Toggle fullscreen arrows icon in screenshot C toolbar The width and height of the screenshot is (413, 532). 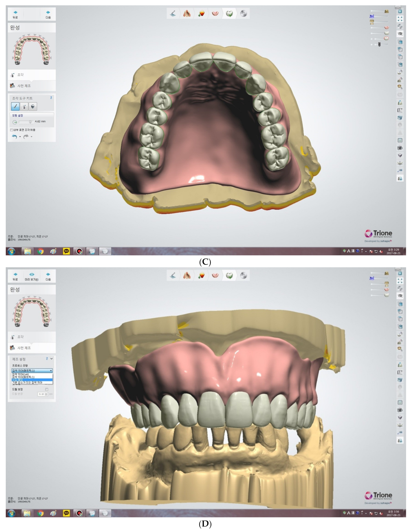400,19
